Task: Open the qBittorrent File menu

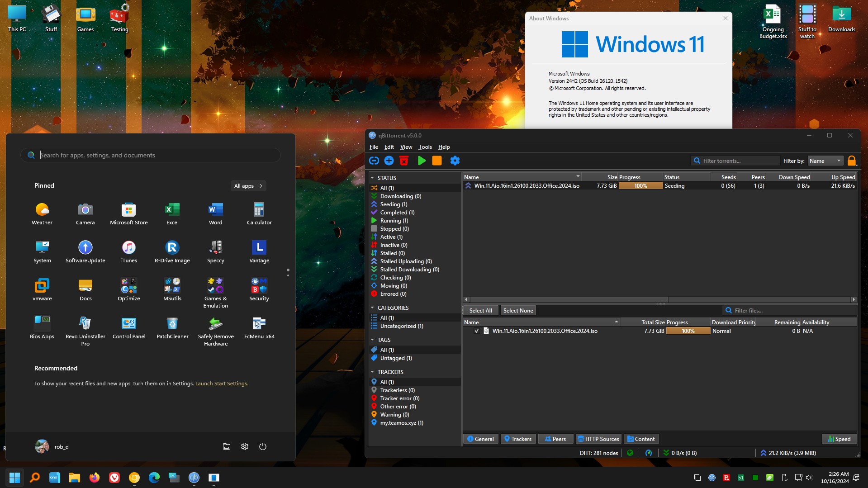Action: pyautogui.click(x=374, y=147)
